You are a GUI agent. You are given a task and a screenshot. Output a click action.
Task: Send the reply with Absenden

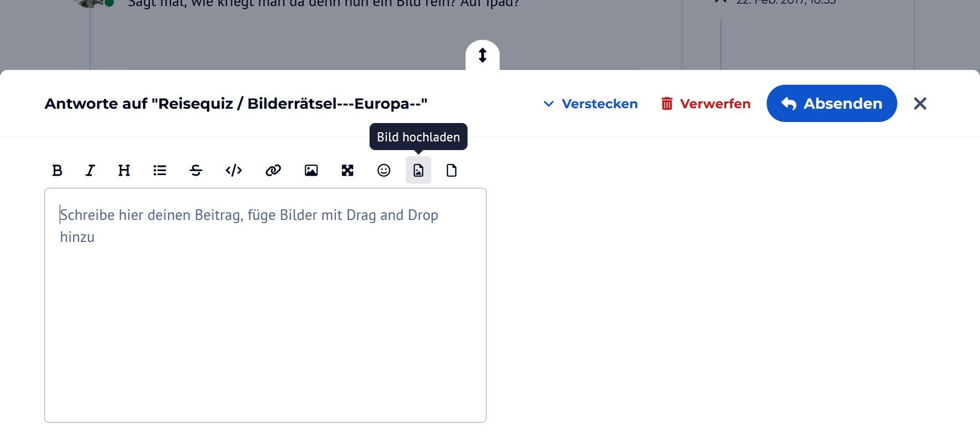click(831, 104)
